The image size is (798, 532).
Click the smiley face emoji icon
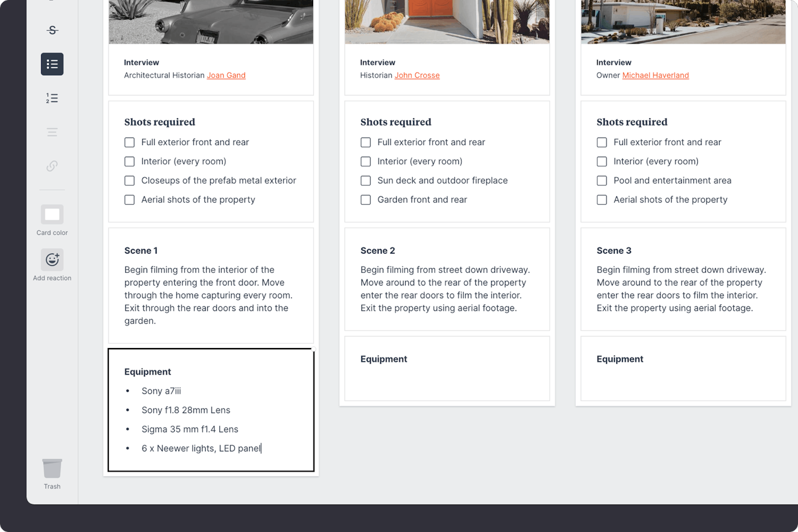pyautogui.click(x=52, y=259)
